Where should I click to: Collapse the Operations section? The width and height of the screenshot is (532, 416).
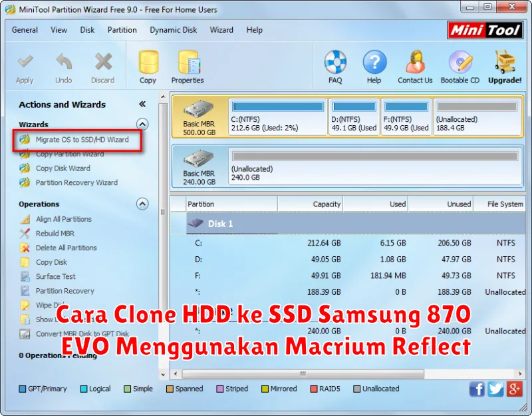click(x=142, y=204)
